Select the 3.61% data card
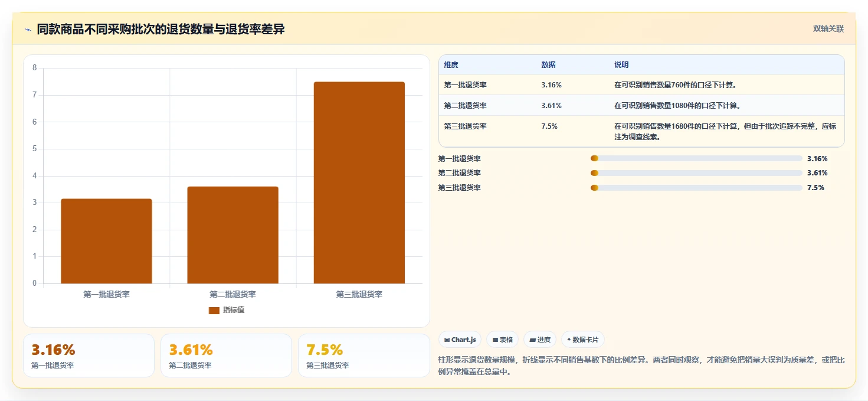This screenshot has height=401, width=868. (x=226, y=356)
